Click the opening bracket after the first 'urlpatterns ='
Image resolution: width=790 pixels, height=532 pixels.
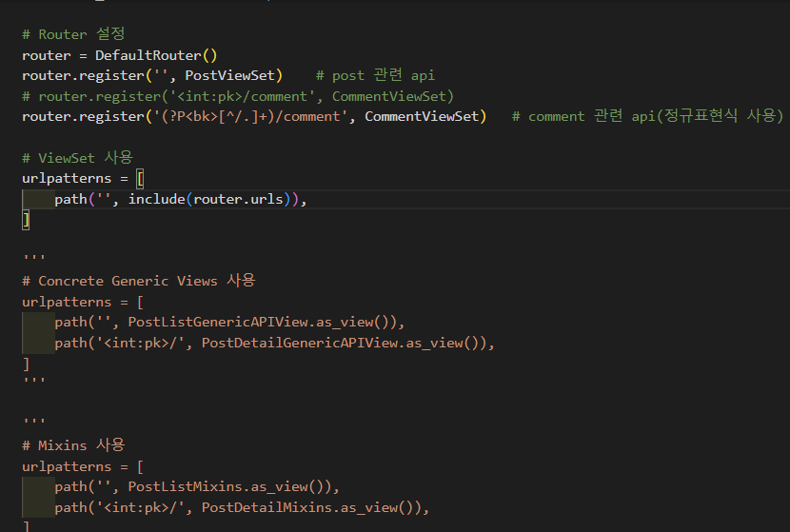coord(140,179)
